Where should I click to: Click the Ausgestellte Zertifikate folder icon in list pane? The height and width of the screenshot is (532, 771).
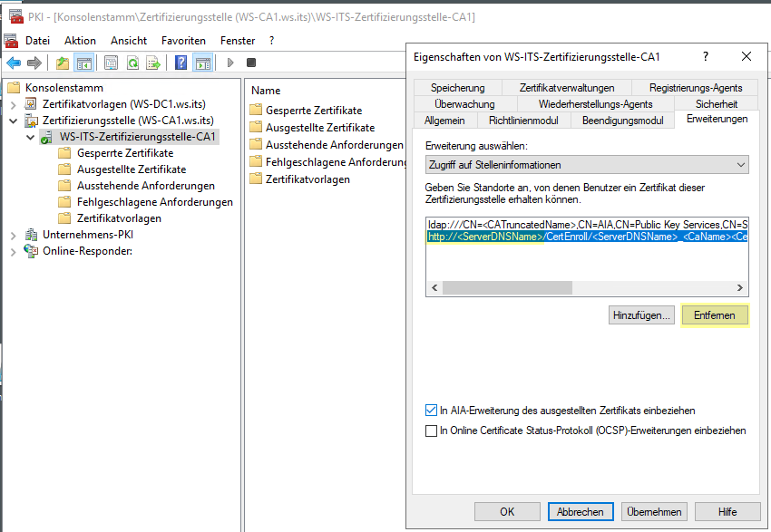(256, 127)
